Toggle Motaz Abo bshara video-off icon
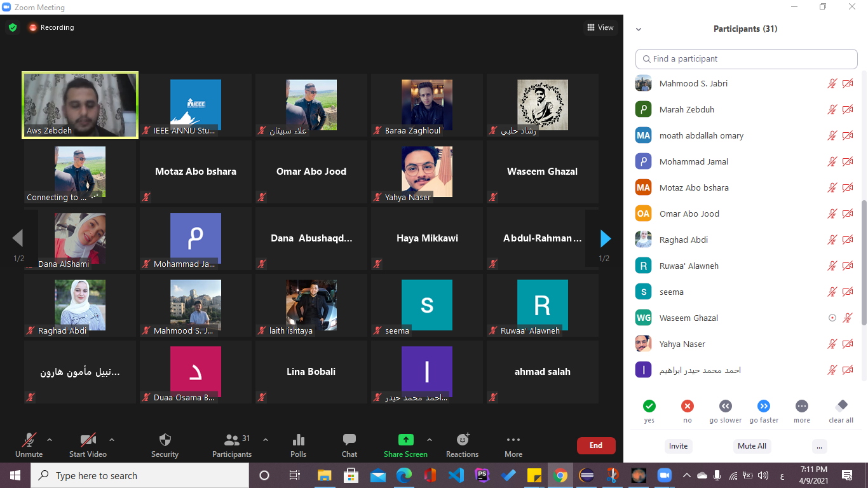 (x=848, y=187)
